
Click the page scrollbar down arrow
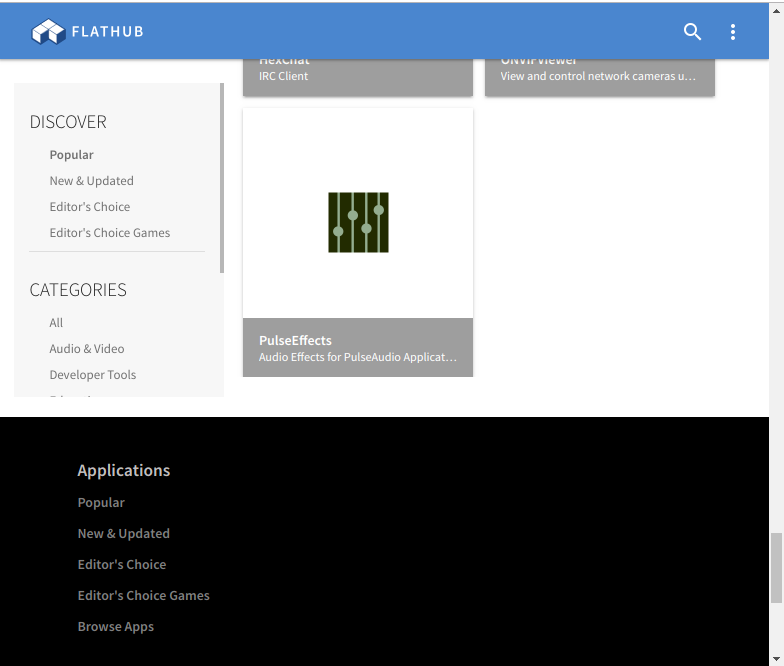tap(776, 659)
